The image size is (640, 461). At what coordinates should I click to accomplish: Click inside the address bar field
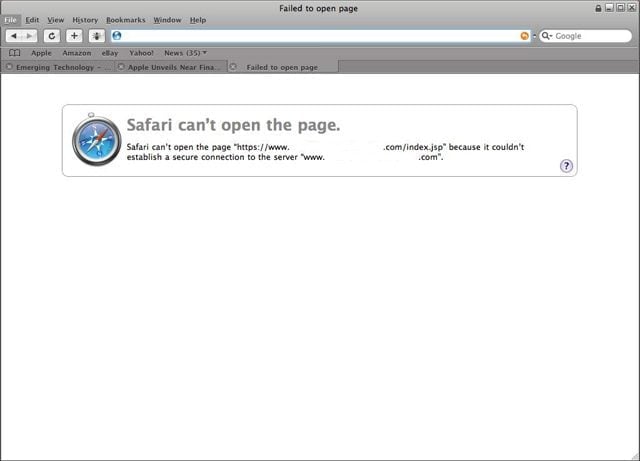click(320, 36)
